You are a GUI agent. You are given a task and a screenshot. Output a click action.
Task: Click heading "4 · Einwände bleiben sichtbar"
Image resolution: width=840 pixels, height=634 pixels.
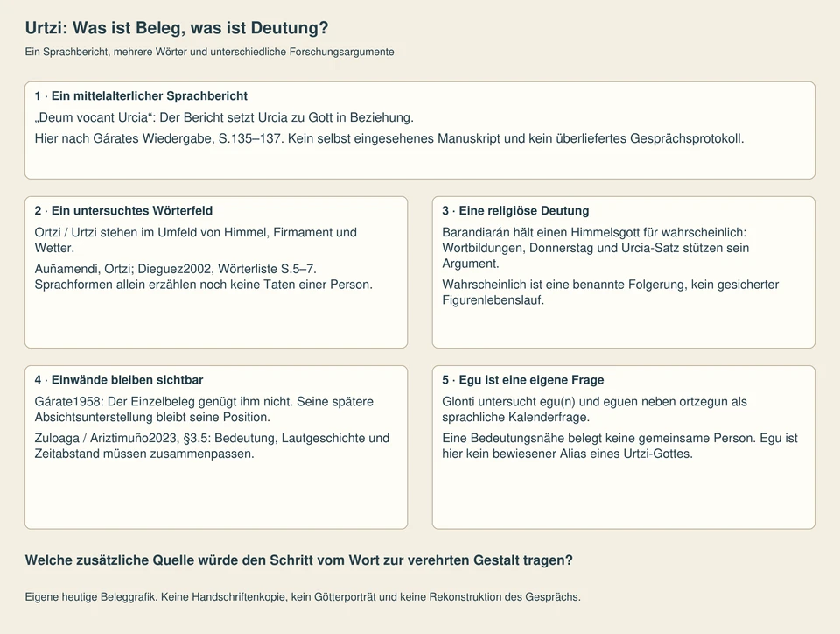(x=119, y=380)
